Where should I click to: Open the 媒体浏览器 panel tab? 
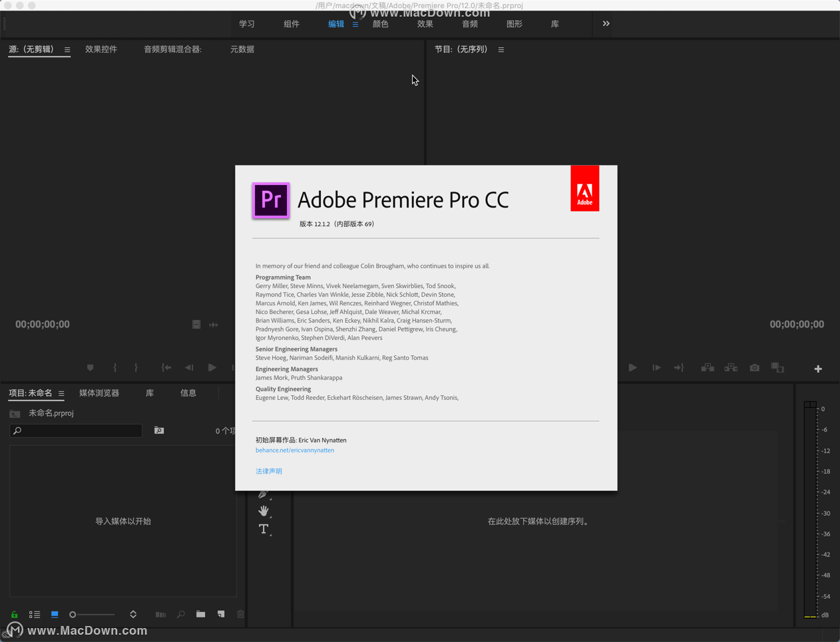point(99,393)
